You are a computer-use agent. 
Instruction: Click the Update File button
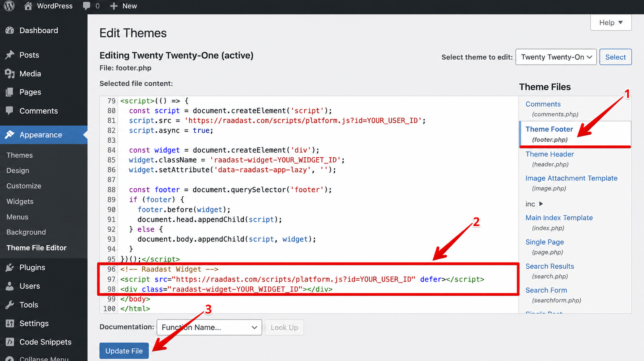click(124, 351)
